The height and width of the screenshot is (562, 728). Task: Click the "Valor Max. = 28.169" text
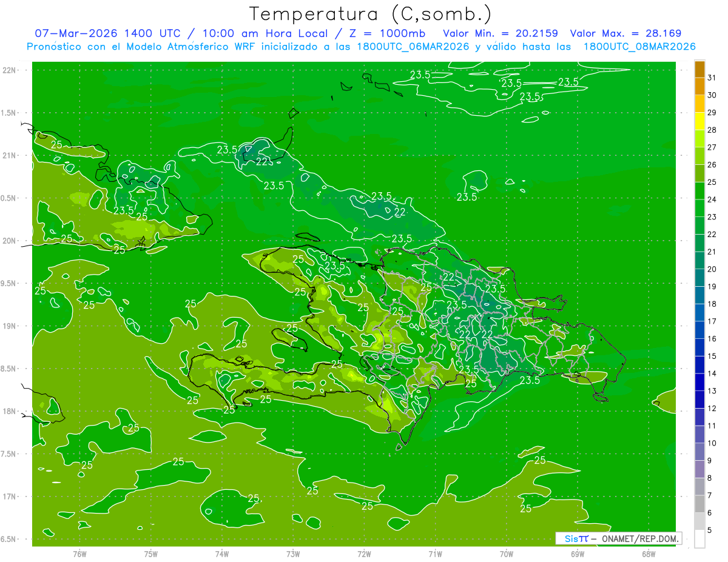click(625, 33)
